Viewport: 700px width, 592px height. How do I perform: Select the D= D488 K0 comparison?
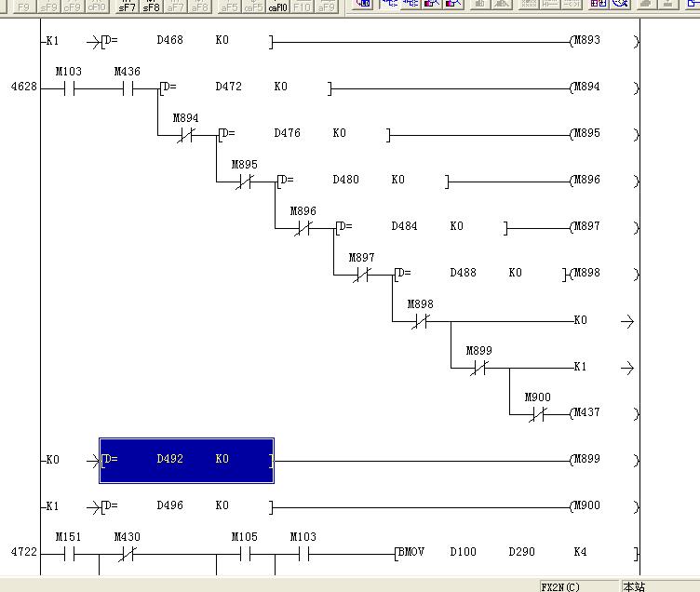tap(481, 274)
